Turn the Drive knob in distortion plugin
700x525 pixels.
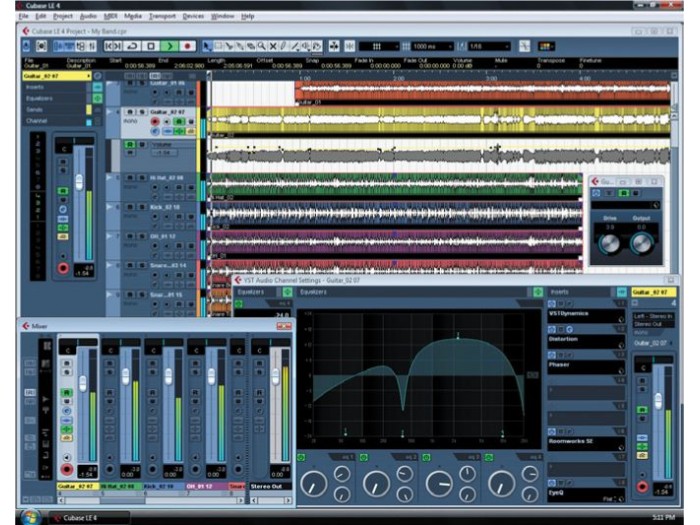[x=608, y=243]
